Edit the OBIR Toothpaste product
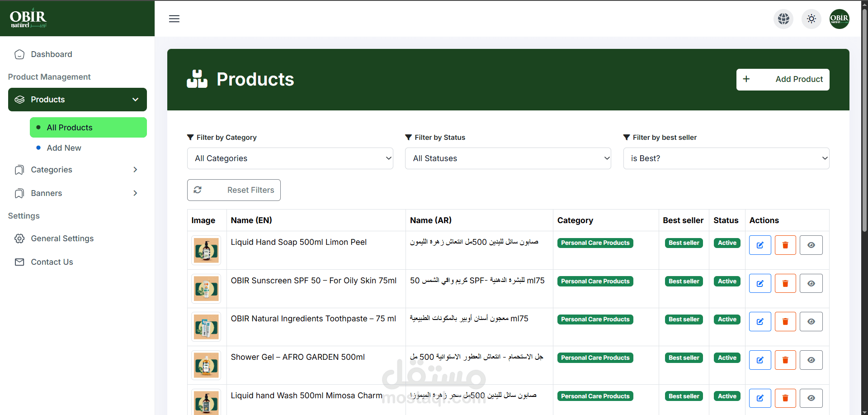 (760, 322)
